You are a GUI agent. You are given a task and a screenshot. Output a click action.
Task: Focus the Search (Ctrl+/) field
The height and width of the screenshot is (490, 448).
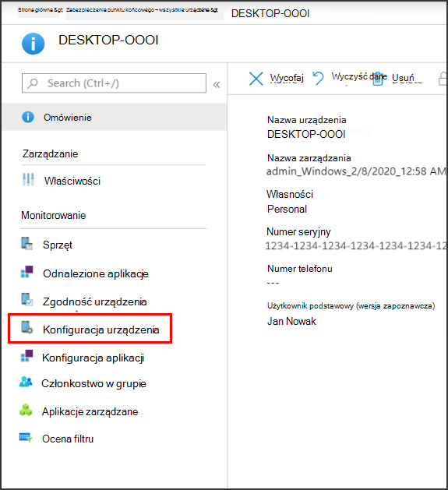point(114,83)
